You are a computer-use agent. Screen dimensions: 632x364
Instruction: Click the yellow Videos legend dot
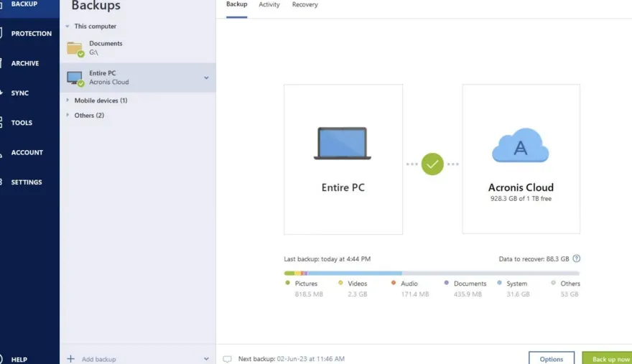pos(340,283)
